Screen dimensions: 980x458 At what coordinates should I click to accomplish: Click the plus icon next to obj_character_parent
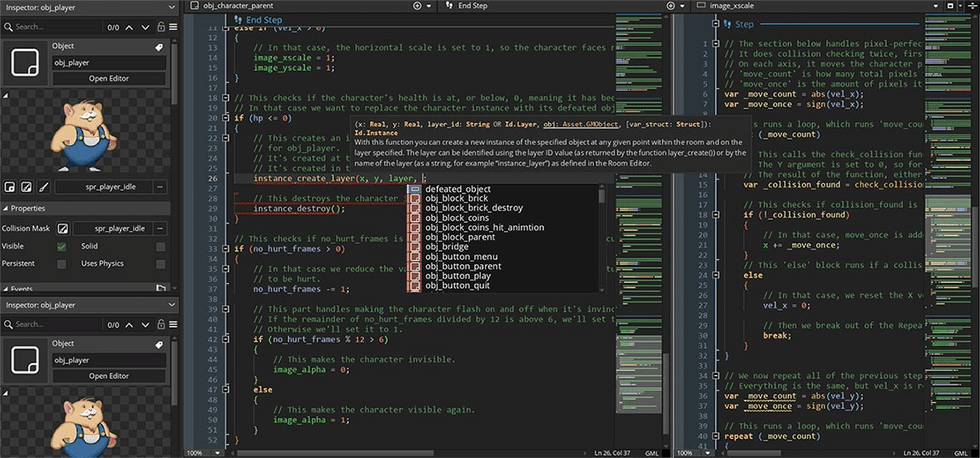tap(418, 6)
